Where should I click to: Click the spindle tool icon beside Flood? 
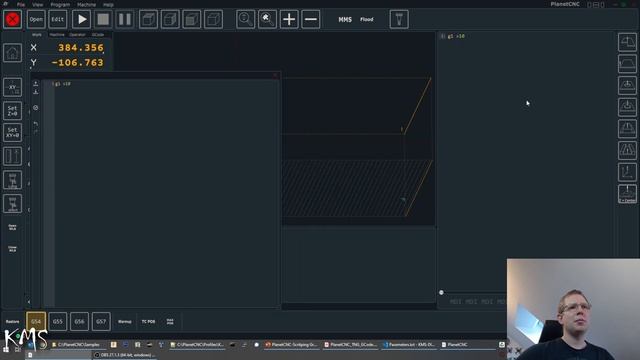(399, 19)
